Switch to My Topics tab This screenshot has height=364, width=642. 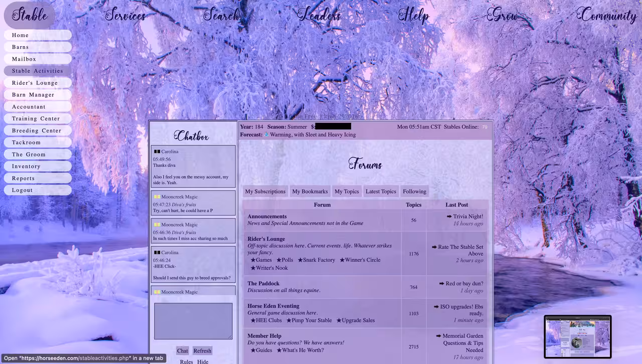[x=347, y=192]
